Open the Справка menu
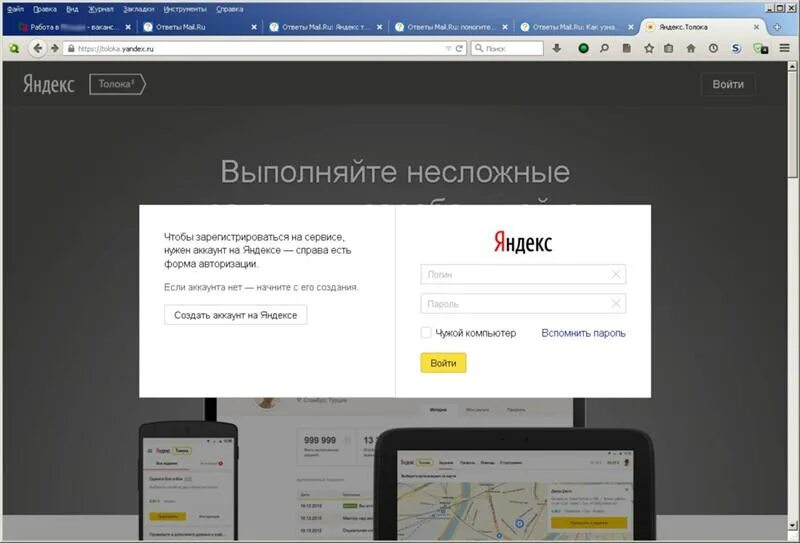Screen dimensions: 800x543 [x=229, y=9]
